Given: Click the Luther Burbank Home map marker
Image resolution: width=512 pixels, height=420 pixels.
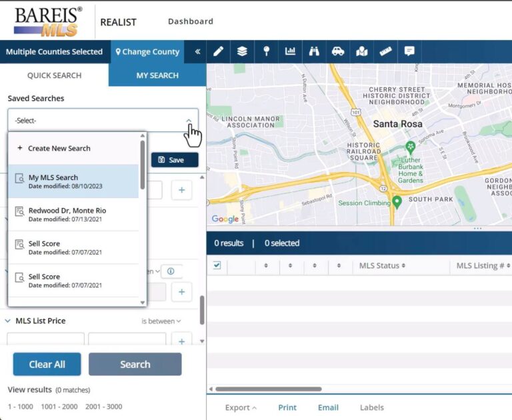Looking at the screenshot, I should [x=411, y=147].
